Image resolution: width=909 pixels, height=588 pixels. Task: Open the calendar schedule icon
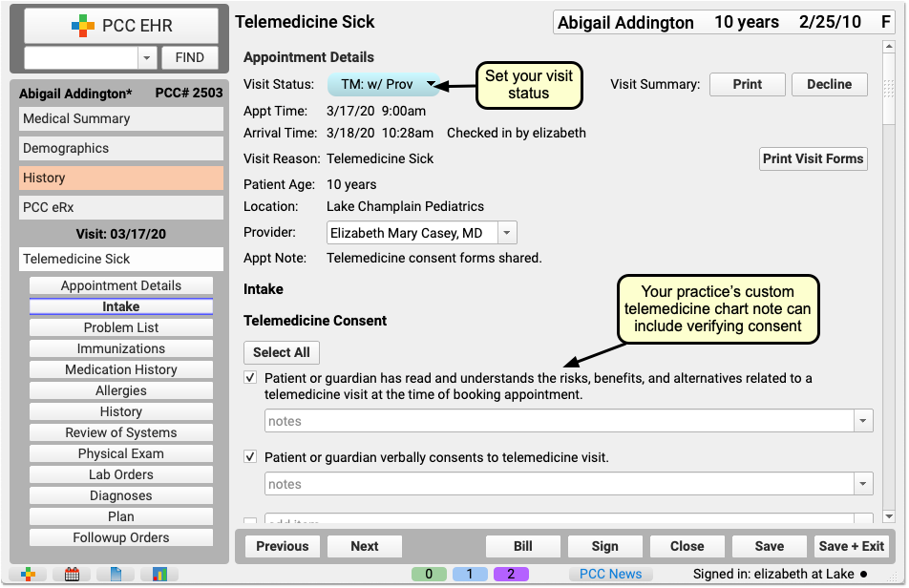coord(72,574)
